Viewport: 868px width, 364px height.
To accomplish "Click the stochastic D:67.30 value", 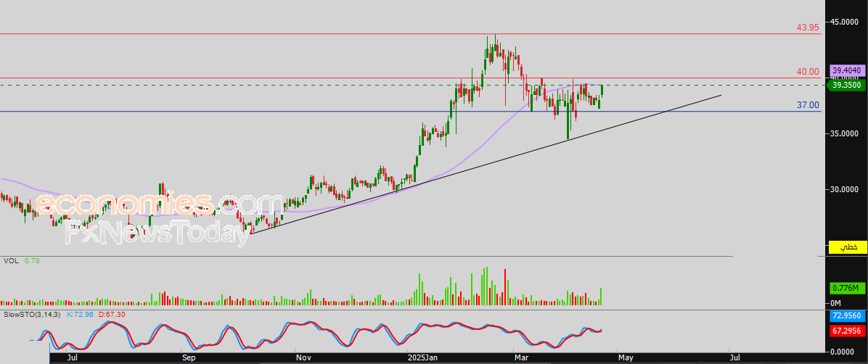I will click(x=112, y=314).
